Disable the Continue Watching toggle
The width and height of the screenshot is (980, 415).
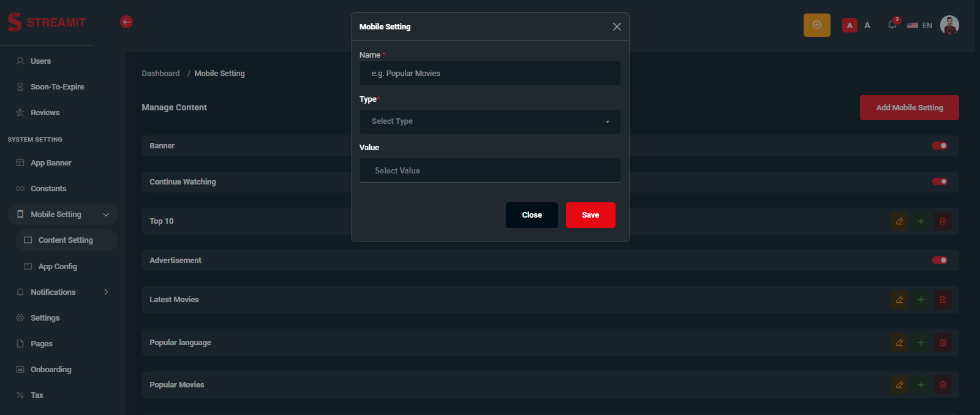pyautogui.click(x=940, y=181)
